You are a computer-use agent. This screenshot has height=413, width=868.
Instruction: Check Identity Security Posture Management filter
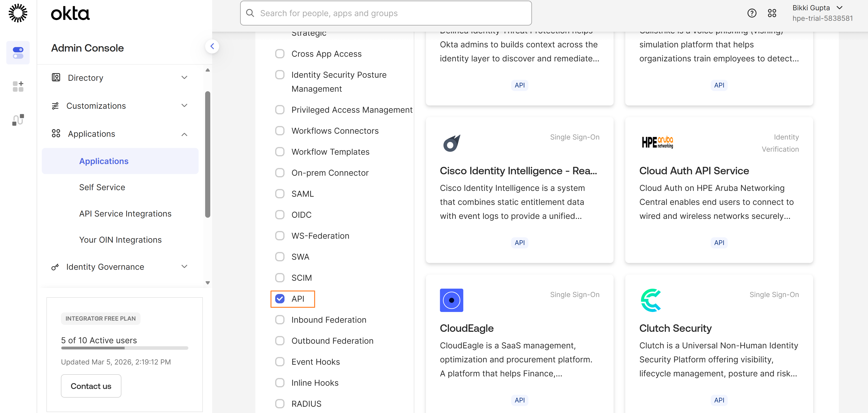(x=280, y=75)
